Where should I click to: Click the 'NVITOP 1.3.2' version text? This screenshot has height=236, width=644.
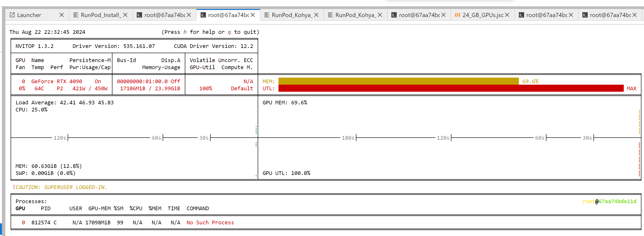35,46
